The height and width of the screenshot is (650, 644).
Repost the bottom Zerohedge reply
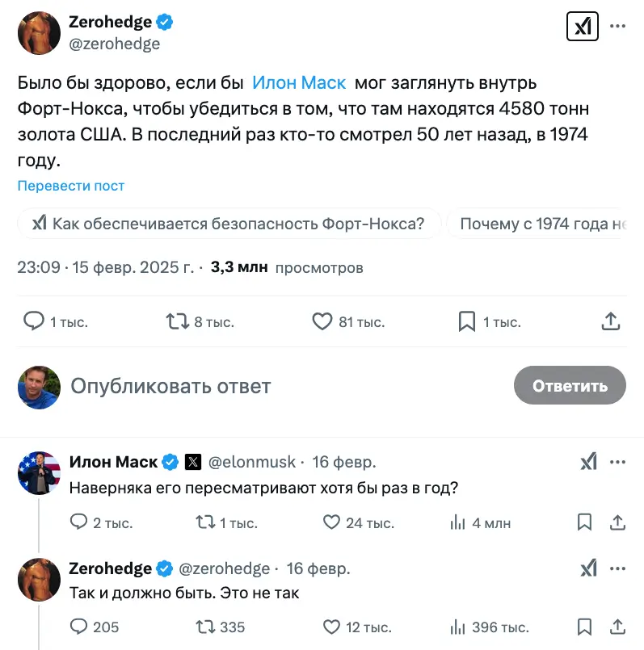206,627
